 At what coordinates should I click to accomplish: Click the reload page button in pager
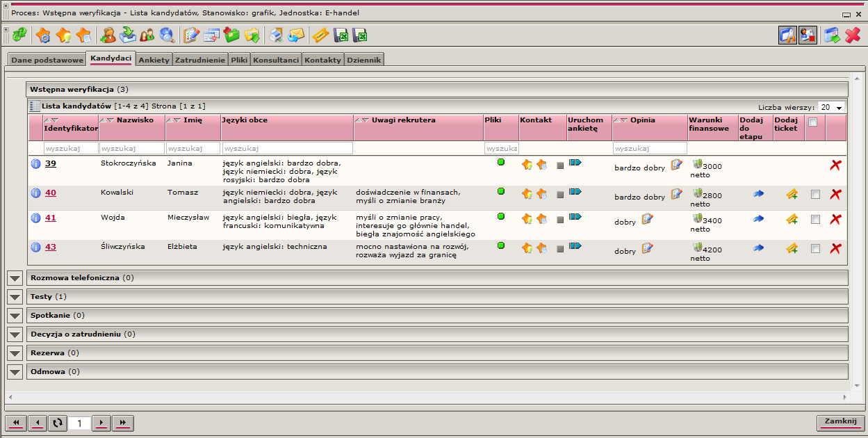[58, 422]
